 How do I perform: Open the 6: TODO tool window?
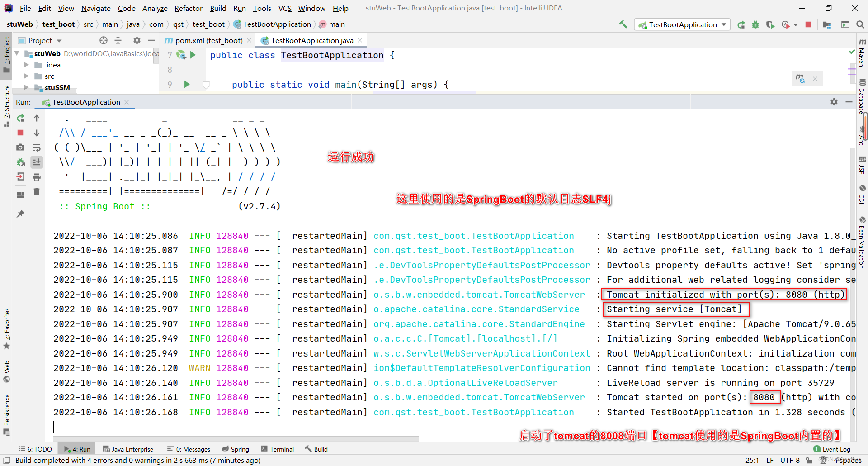coord(35,449)
